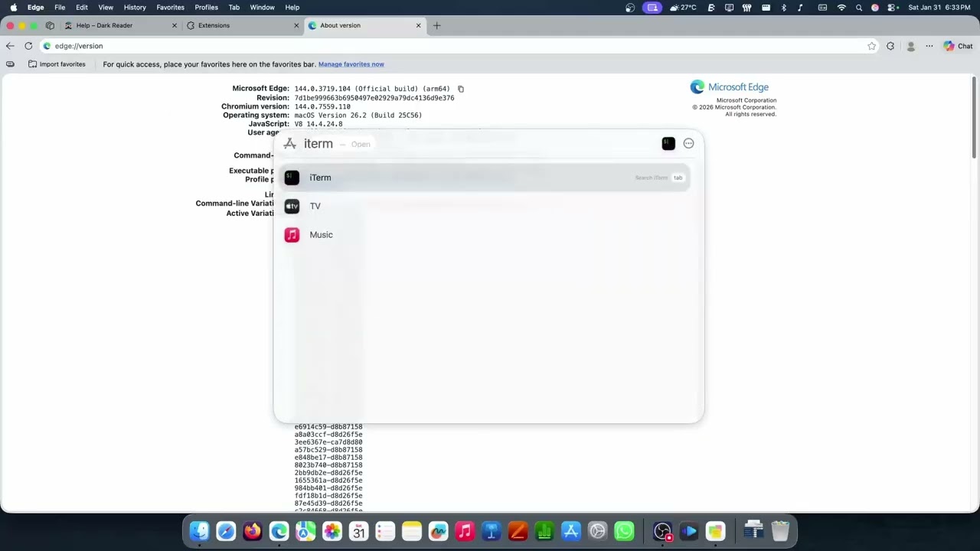980x551 pixels.
Task: Click the Wi-Fi status icon
Action: tap(841, 7)
